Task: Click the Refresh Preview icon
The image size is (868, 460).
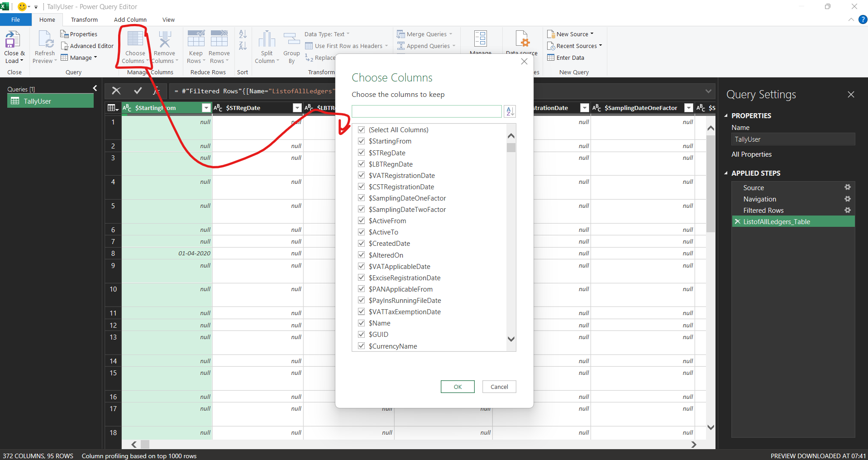Action: tap(45, 40)
